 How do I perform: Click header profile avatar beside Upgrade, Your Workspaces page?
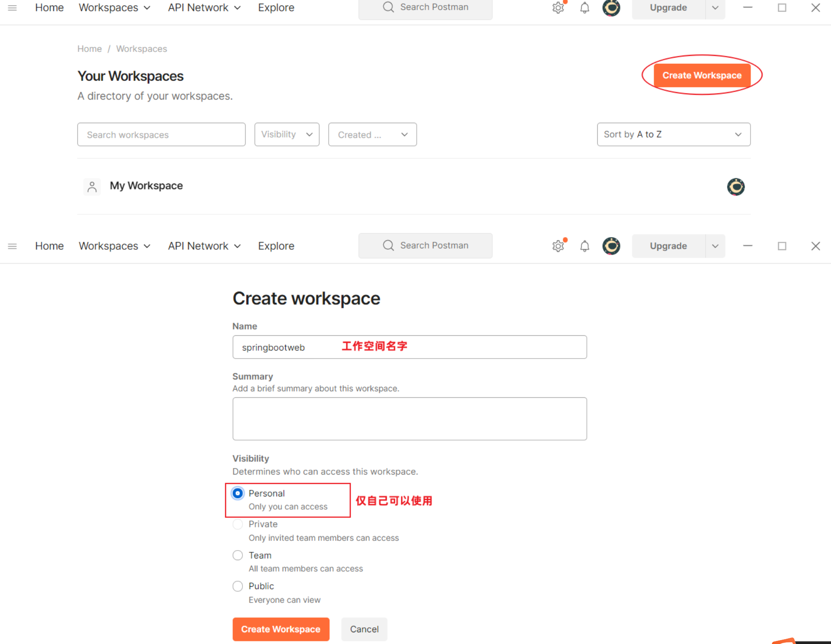611,8
